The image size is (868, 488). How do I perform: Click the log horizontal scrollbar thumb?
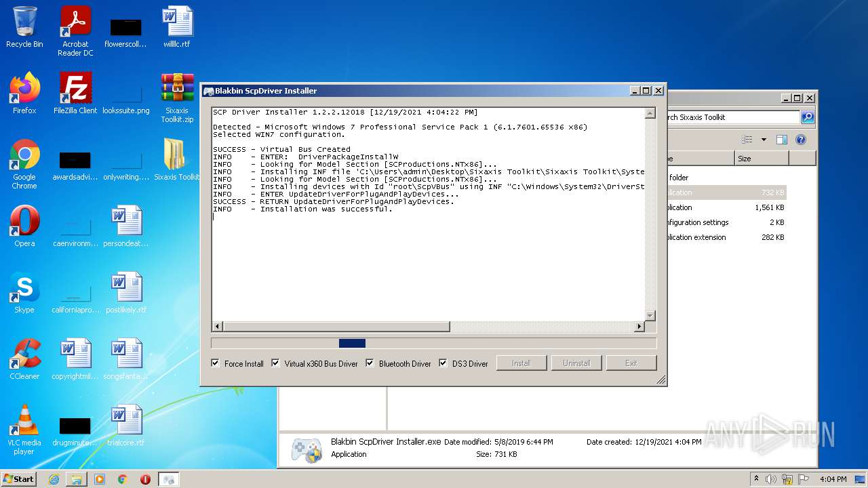[x=336, y=327]
